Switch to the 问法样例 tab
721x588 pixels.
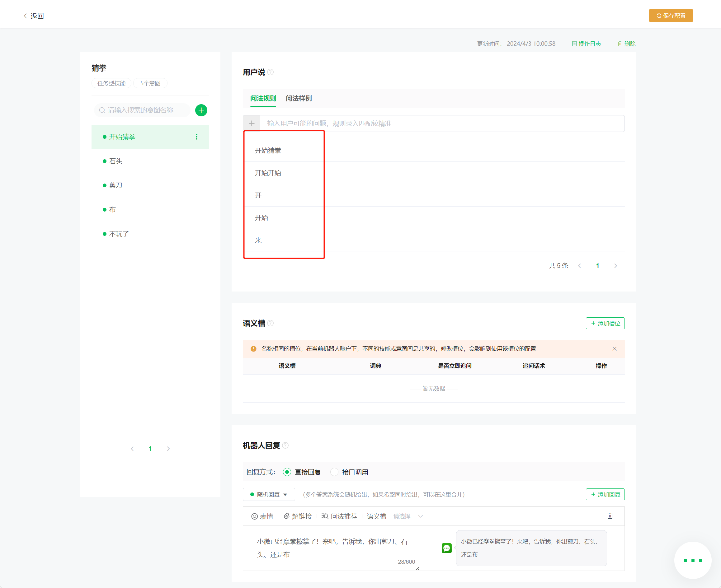[x=299, y=98]
